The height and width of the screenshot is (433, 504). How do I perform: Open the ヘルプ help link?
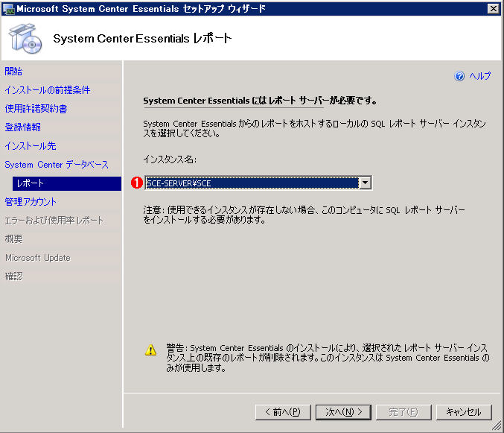[x=480, y=76]
